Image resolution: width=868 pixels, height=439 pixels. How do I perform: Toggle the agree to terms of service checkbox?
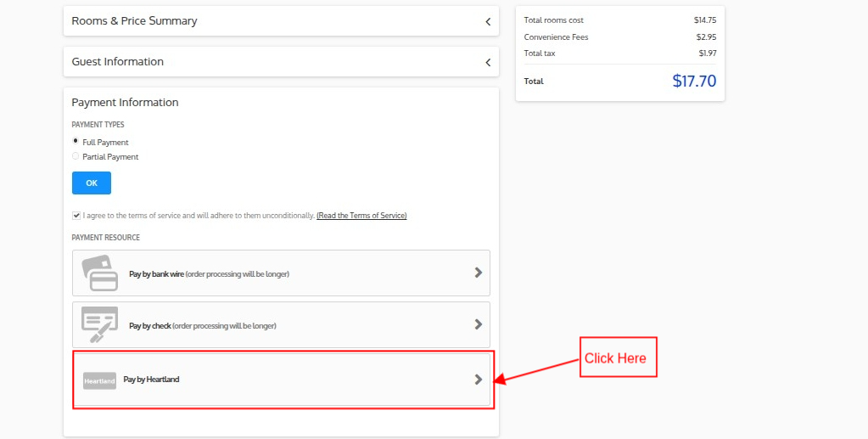pos(76,215)
